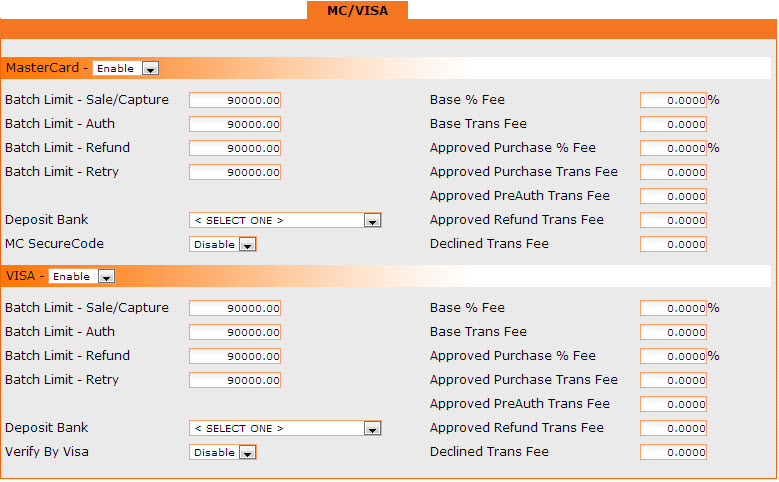Open the MasterCard Enable dropdown

pyautogui.click(x=125, y=68)
